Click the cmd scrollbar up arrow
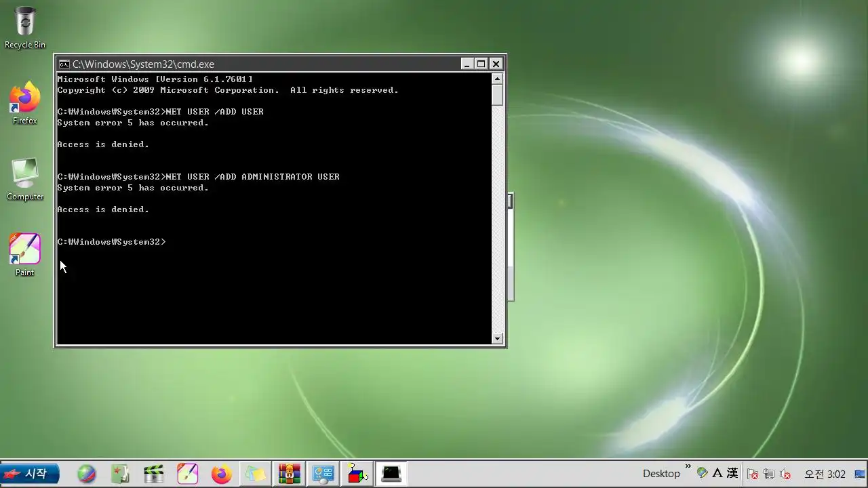This screenshot has width=868, height=488. click(497, 79)
